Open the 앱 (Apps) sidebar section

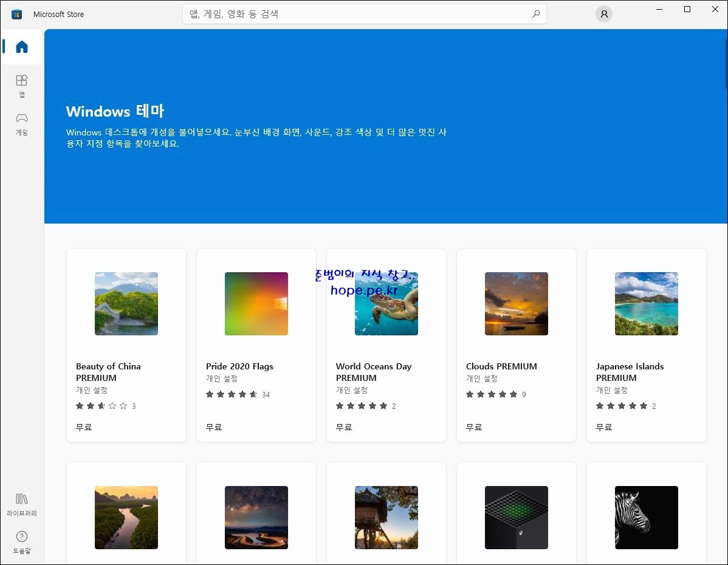(22, 86)
